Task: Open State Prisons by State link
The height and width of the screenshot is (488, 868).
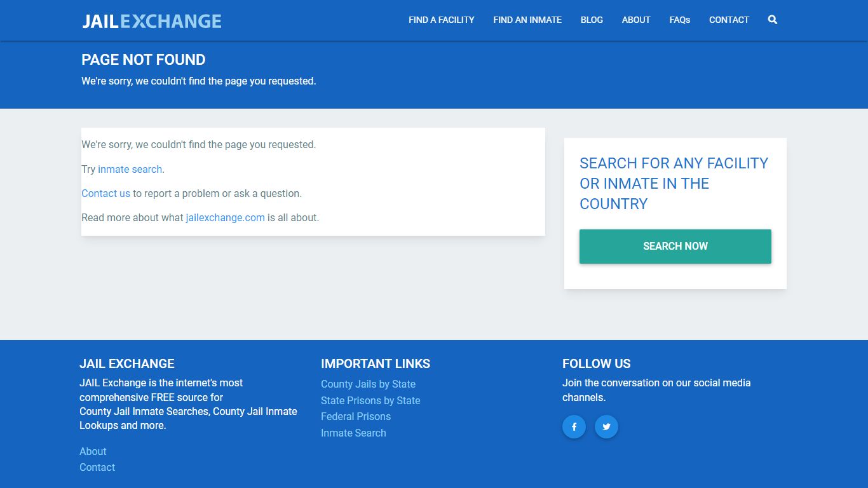Action: click(370, 400)
